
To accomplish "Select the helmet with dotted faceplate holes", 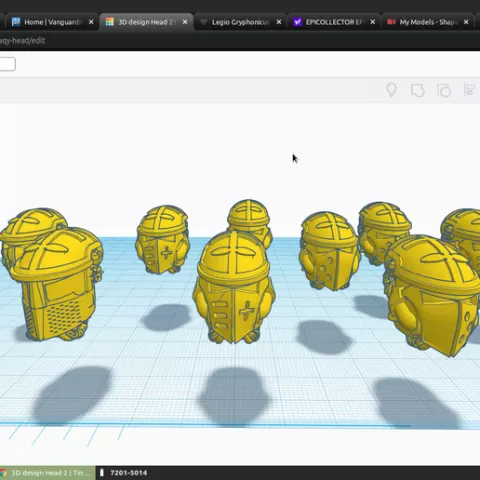I will (x=329, y=251).
